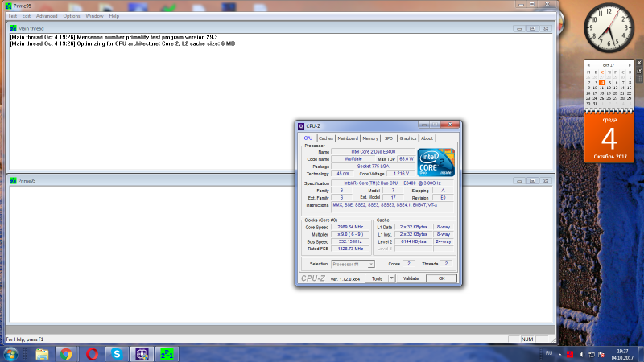644x362 pixels.
Task: Expand the Processor #1 selection dropdown
Action: (x=371, y=264)
